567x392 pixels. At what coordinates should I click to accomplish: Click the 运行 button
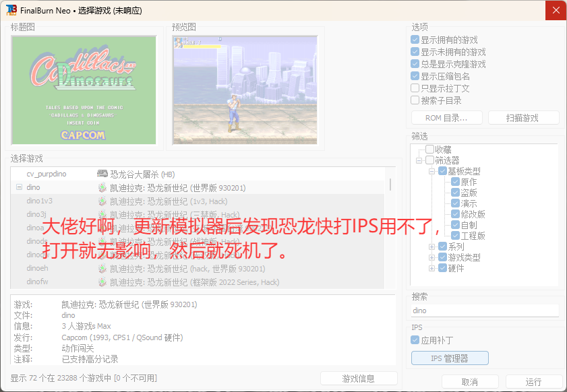click(534, 381)
